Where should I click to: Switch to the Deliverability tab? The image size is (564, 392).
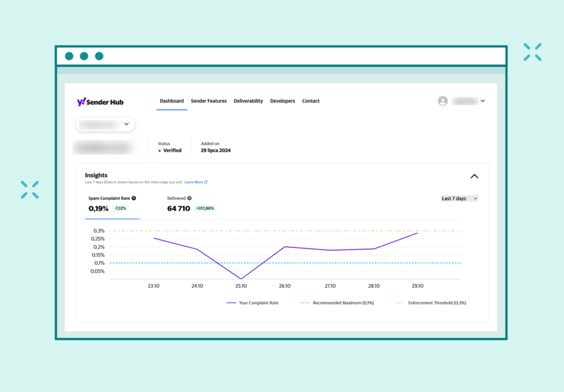click(248, 101)
